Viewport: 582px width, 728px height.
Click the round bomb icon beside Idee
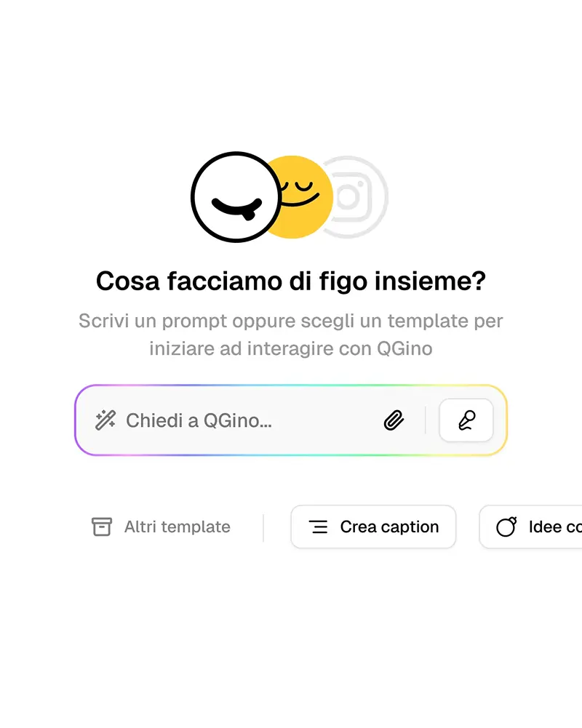506,527
